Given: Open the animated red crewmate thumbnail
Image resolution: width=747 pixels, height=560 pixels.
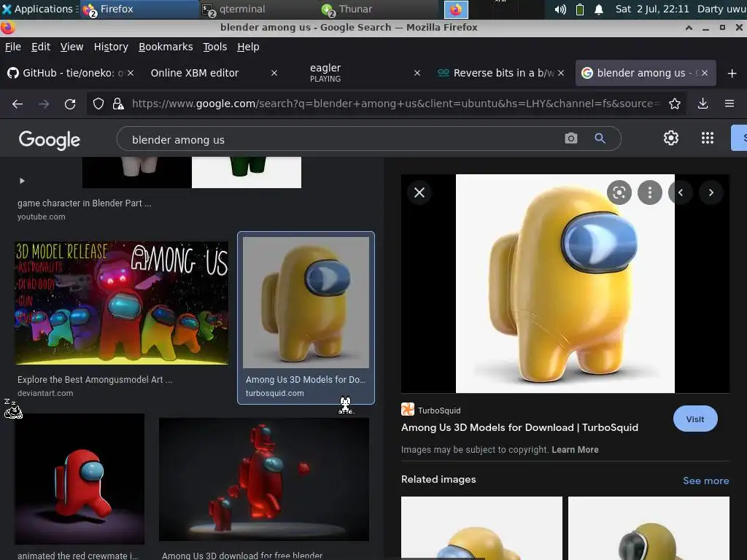Looking at the screenshot, I should (80, 478).
